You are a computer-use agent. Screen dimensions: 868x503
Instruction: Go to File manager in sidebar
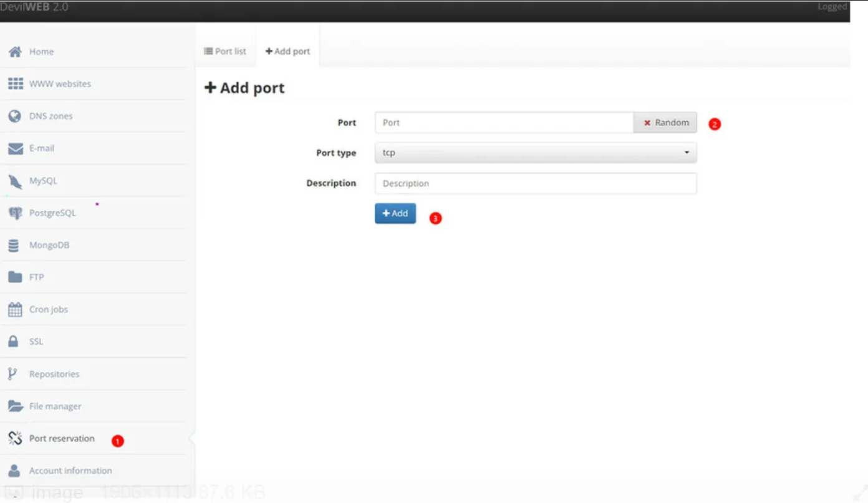[x=55, y=406]
